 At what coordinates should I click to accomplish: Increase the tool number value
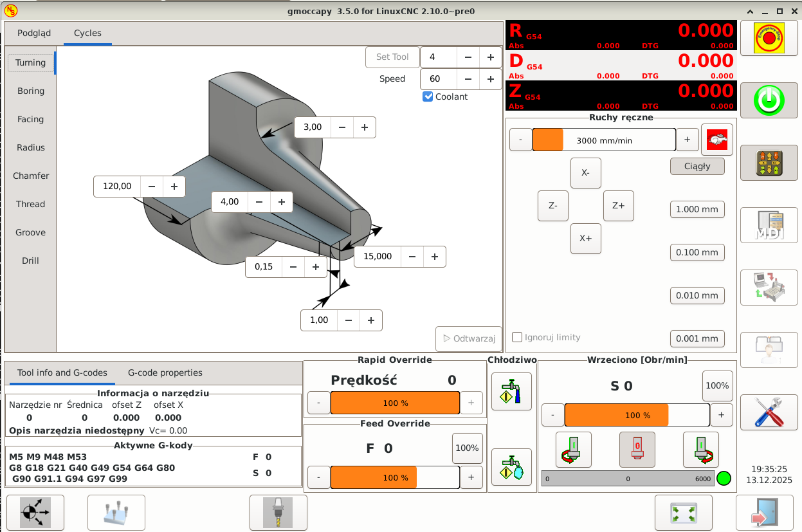491,57
